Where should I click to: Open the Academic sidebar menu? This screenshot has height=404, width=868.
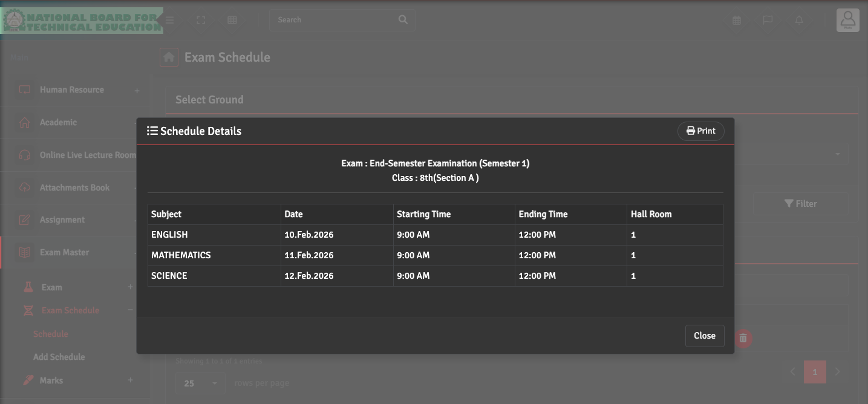tap(58, 123)
